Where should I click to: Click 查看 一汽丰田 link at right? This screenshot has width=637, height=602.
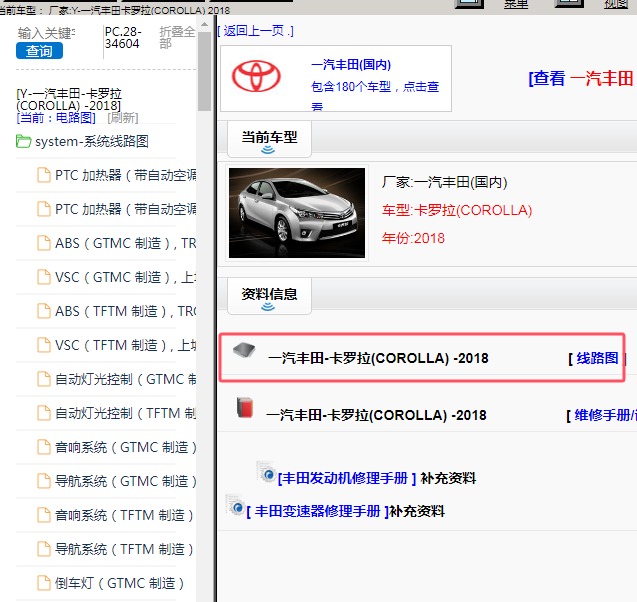tap(582, 78)
